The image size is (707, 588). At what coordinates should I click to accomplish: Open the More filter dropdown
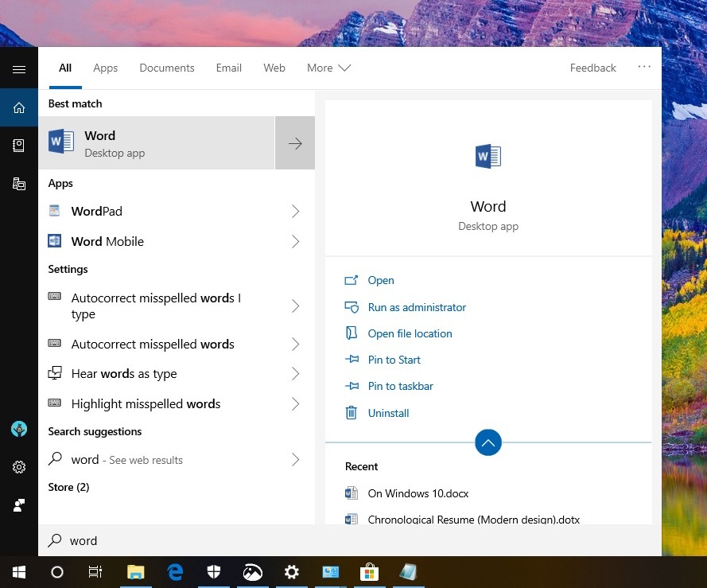pyautogui.click(x=328, y=68)
